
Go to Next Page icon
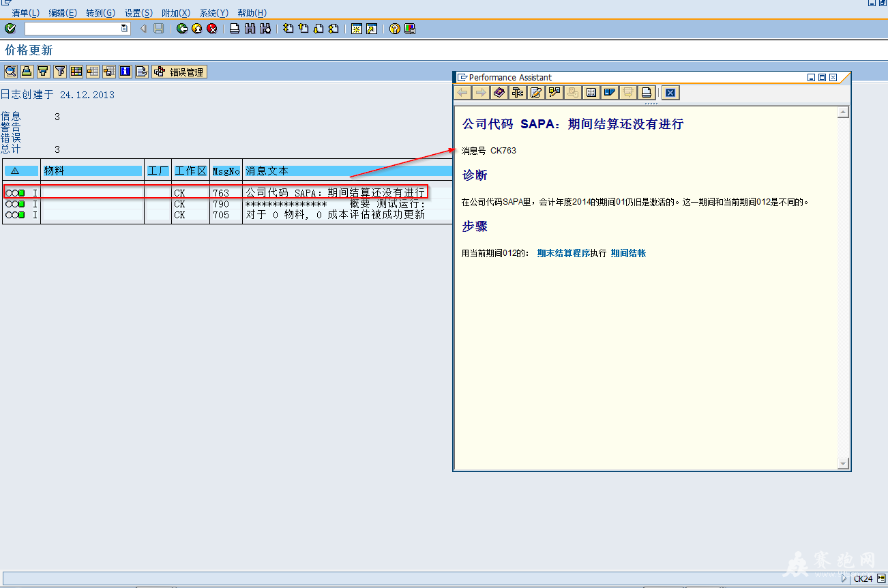coord(318,29)
